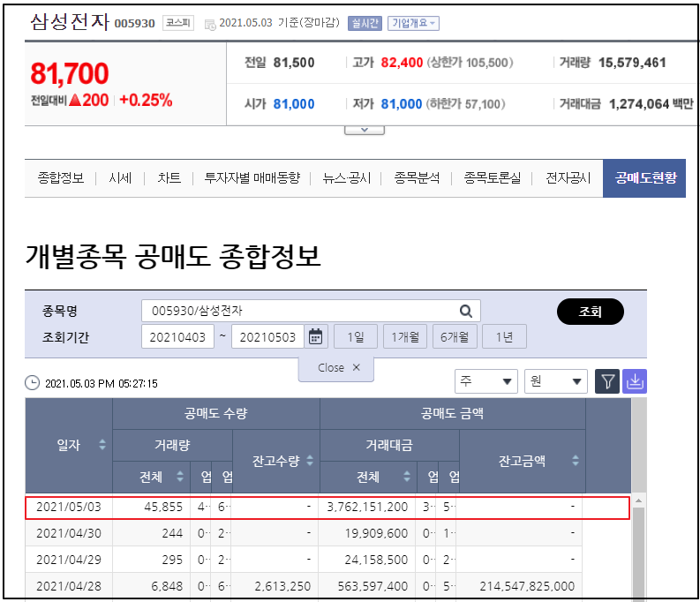The width and height of the screenshot is (700, 602).
Task: Click the table scrollbar thumb
Action: (x=639, y=553)
